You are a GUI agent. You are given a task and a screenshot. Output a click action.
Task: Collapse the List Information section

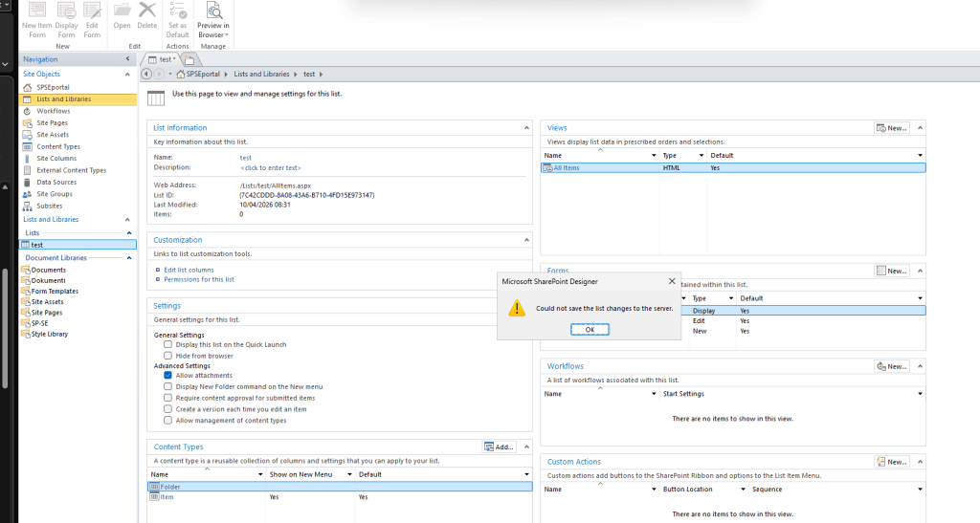pyautogui.click(x=525, y=127)
